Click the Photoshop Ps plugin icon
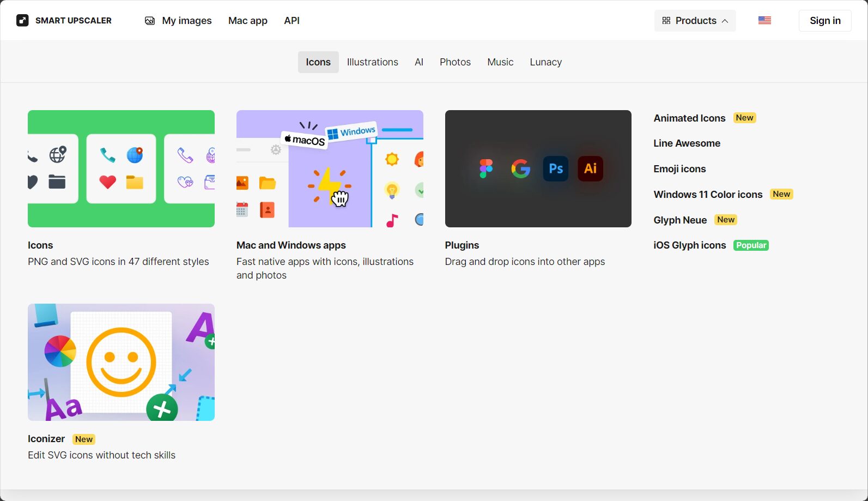Image resolution: width=868 pixels, height=501 pixels. pyautogui.click(x=556, y=168)
